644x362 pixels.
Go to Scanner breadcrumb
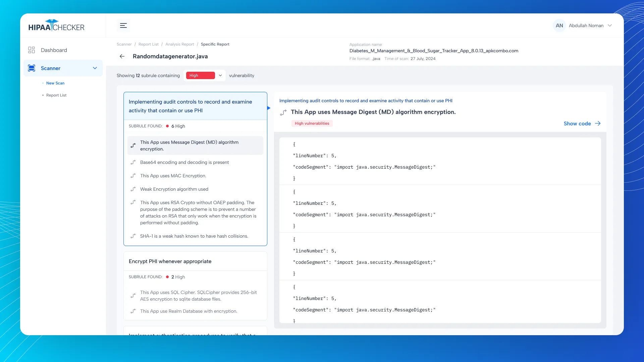(x=124, y=44)
